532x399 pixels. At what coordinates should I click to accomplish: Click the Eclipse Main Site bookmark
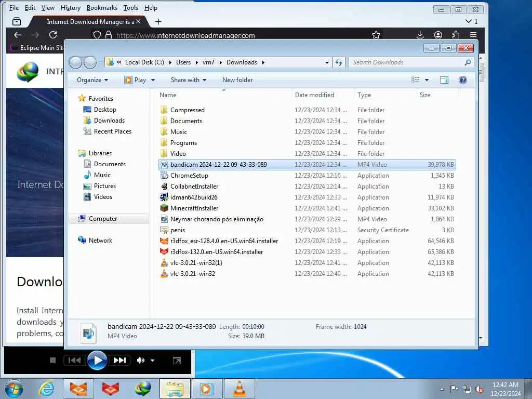[x=37, y=47]
